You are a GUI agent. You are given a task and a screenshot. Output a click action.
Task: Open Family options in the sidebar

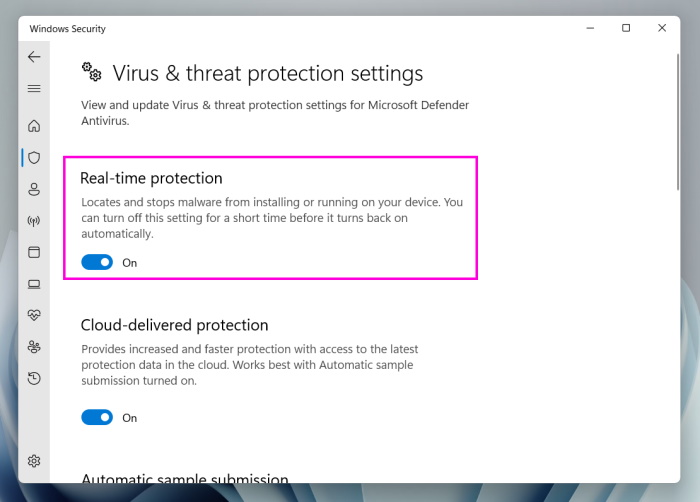34,347
